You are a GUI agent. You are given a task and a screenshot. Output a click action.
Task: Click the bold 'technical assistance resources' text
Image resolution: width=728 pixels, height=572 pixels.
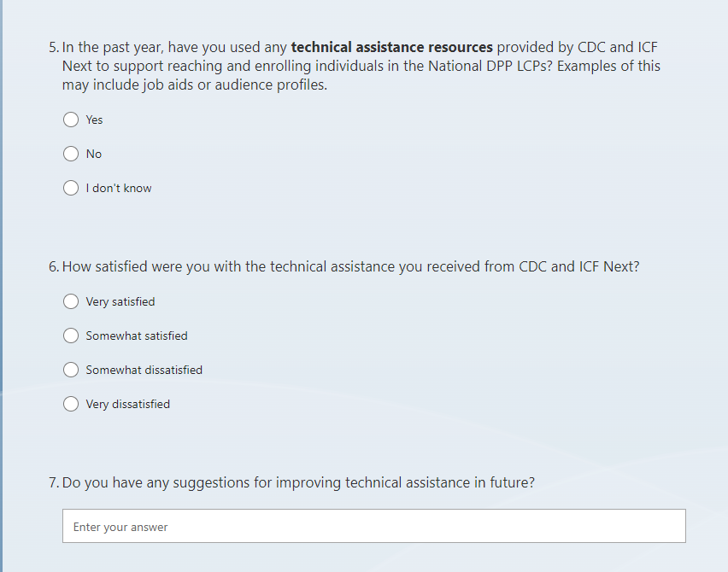tap(392, 47)
